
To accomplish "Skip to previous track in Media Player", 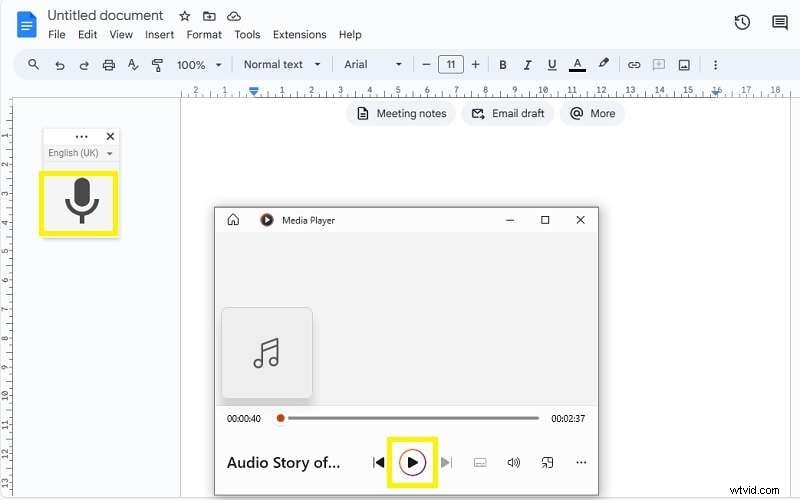I will point(379,463).
